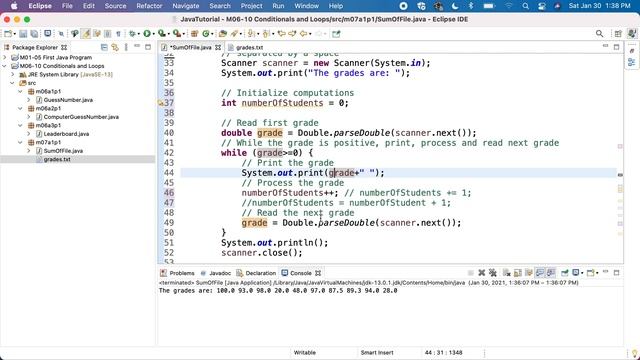Click the Eclipse menu in macOS menu bar
The width and height of the screenshot is (640, 360).
[40, 6]
